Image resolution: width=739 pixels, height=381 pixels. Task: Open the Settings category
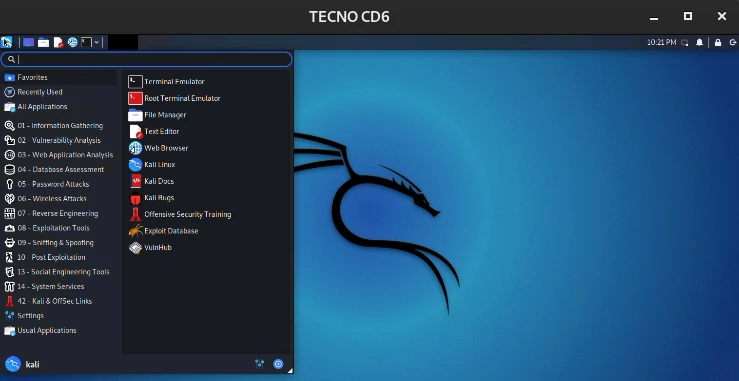click(x=59, y=315)
